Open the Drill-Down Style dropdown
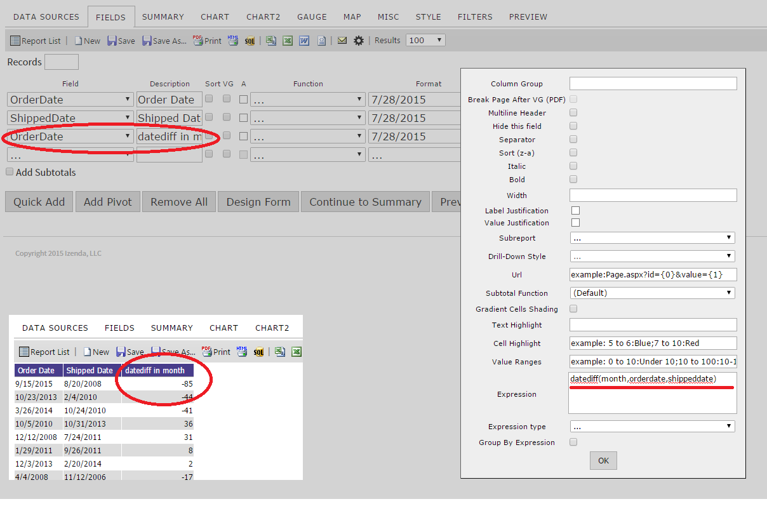 (x=653, y=256)
